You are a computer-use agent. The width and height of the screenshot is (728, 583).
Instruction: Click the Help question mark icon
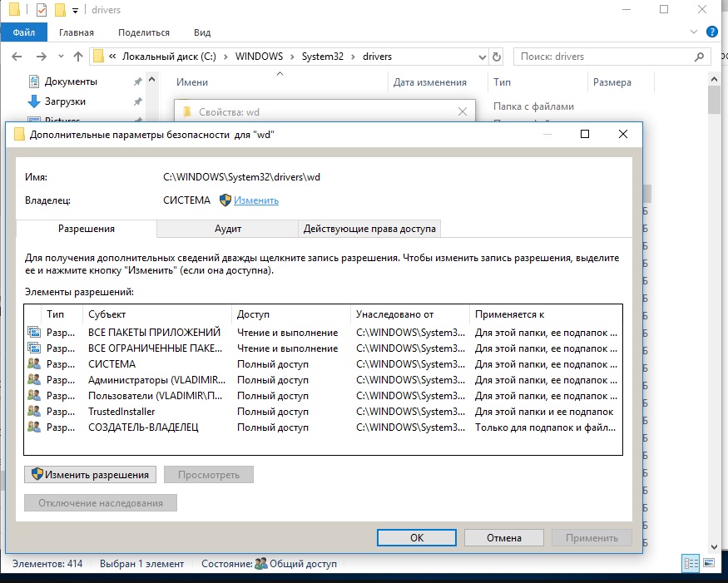(711, 32)
